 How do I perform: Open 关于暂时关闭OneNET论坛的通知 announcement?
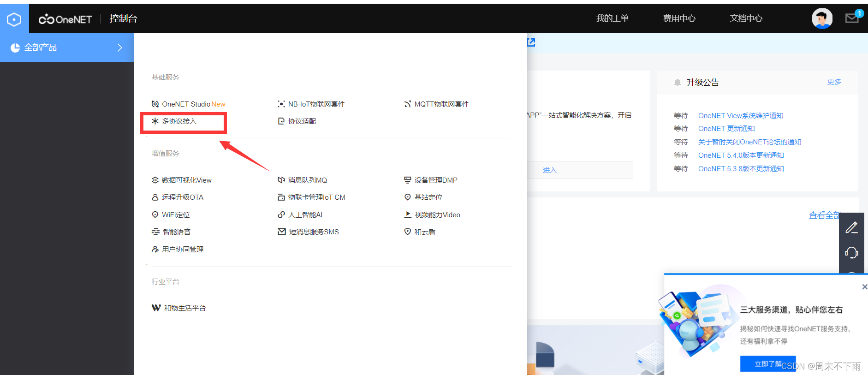click(750, 142)
